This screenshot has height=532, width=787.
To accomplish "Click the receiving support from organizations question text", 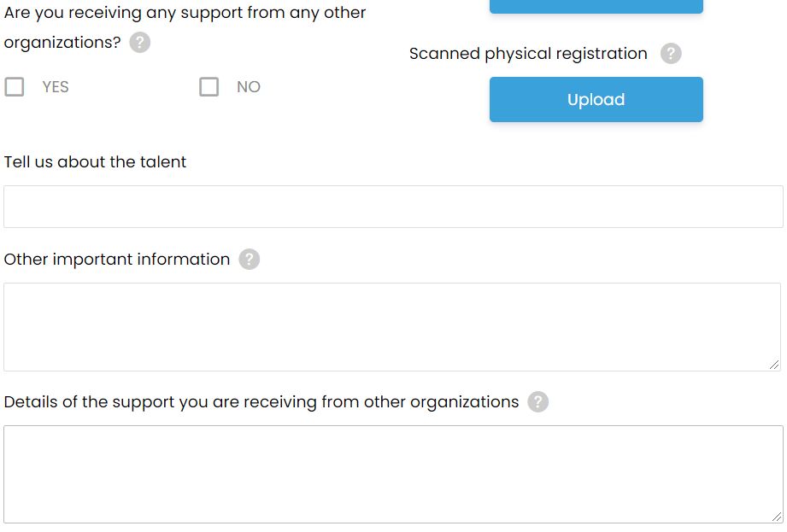I will click(185, 27).
